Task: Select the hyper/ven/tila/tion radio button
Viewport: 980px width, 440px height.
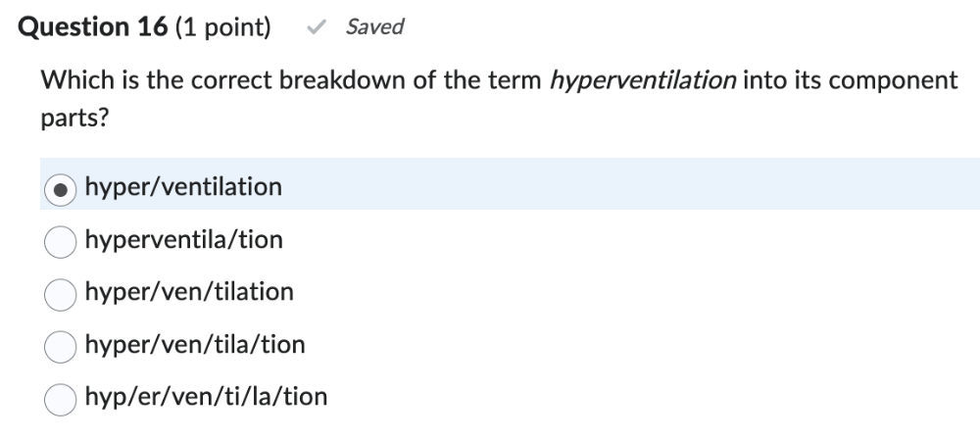Action: [61, 346]
